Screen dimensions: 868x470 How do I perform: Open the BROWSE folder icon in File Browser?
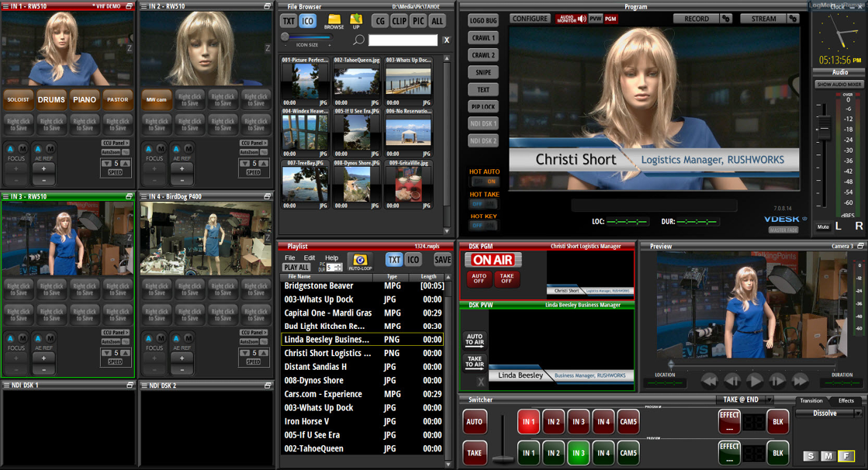(334, 19)
